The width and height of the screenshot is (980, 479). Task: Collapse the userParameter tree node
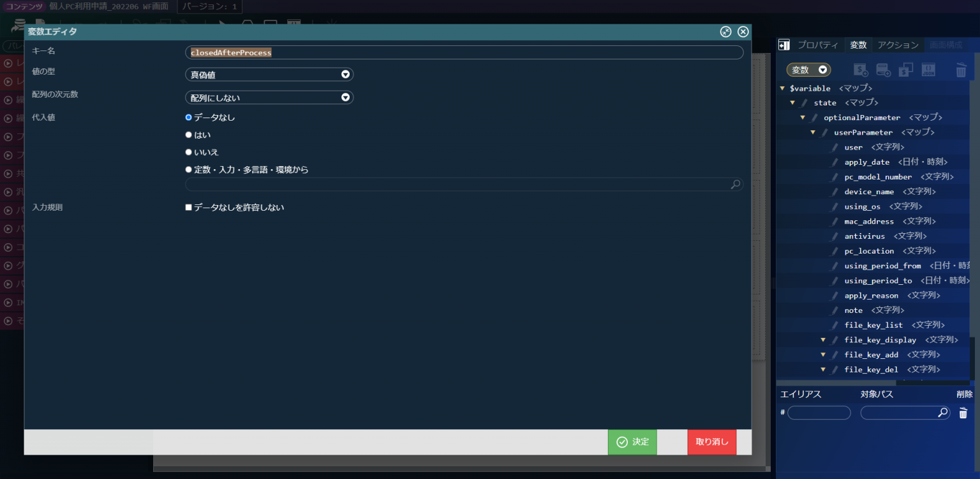pos(813,132)
